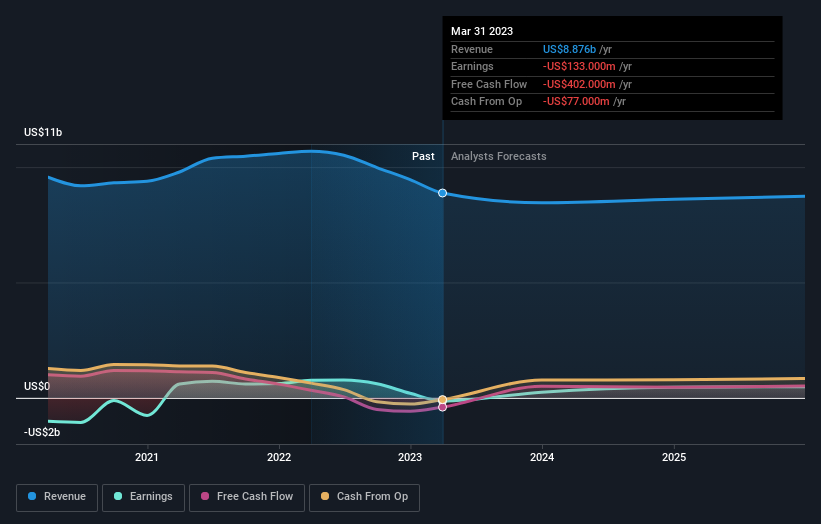Select the 2025 x-axis label
The height and width of the screenshot is (524, 821).
pyautogui.click(x=674, y=457)
